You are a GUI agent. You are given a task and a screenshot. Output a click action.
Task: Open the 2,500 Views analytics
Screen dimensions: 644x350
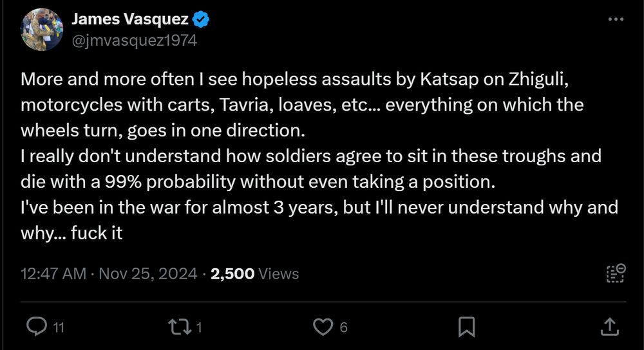tap(255, 273)
